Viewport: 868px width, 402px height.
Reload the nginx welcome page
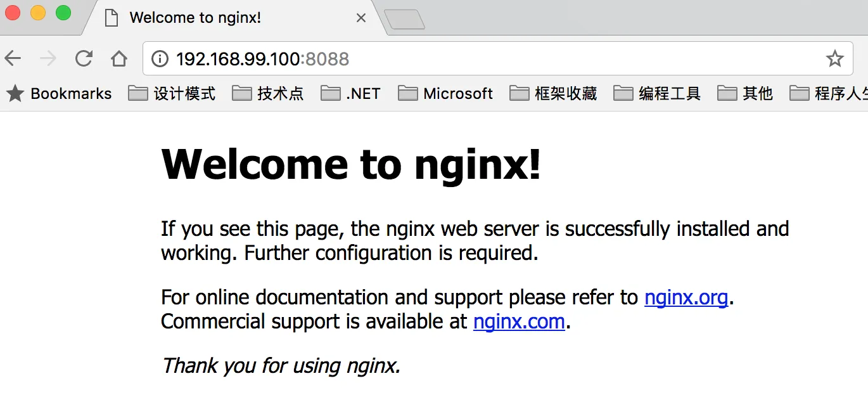(x=84, y=59)
